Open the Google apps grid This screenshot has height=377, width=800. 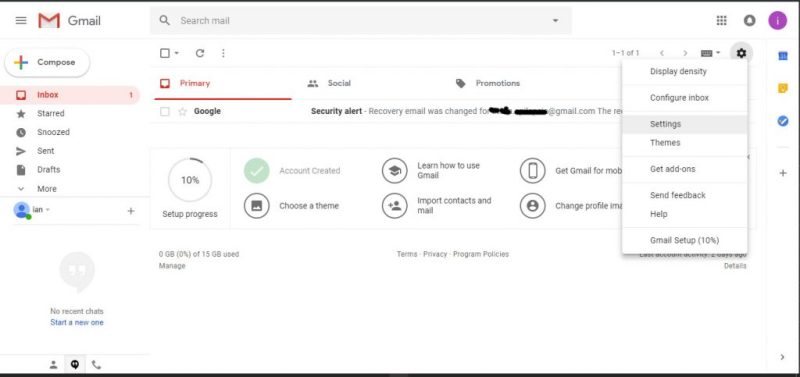pyautogui.click(x=721, y=20)
